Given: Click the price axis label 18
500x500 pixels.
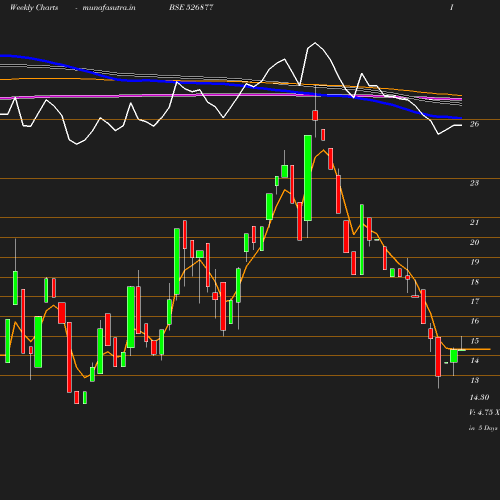Looking at the screenshot, I should pos(474,282).
